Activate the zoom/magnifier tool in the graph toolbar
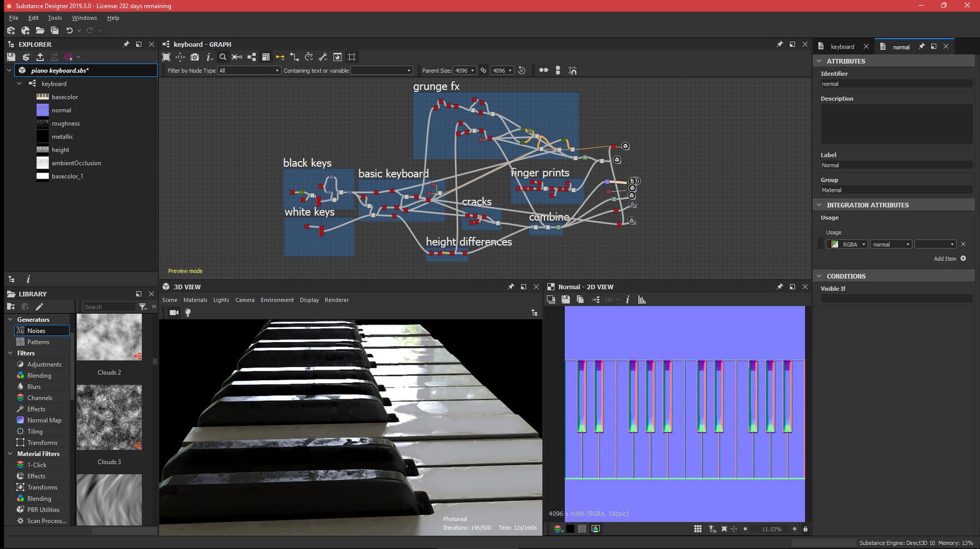Viewport: 980px width, 549px height. pos(223,57)
